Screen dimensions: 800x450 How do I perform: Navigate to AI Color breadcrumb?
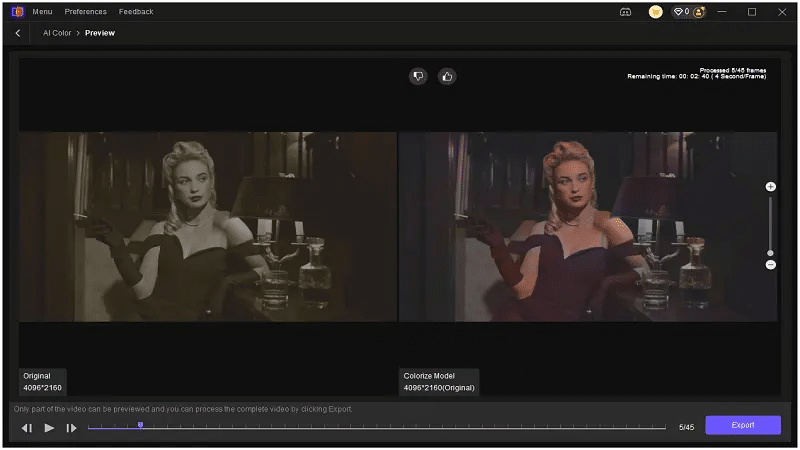(x=56, y=33)
